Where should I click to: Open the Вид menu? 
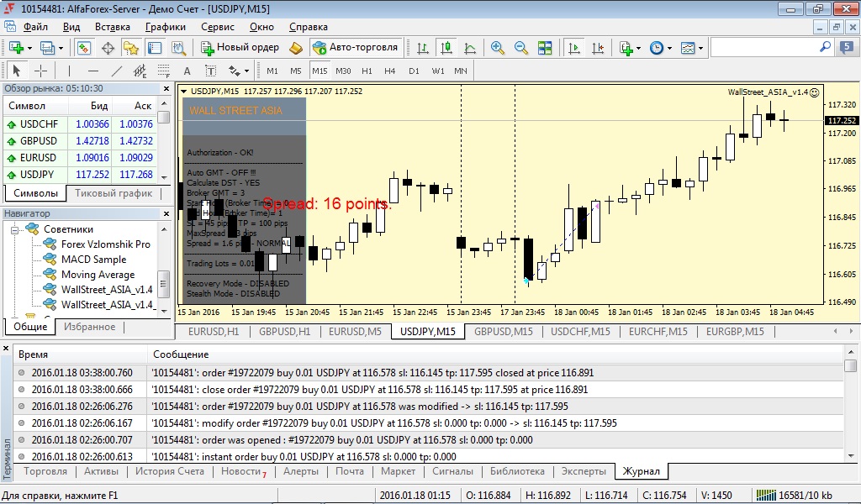coord(71,27)
